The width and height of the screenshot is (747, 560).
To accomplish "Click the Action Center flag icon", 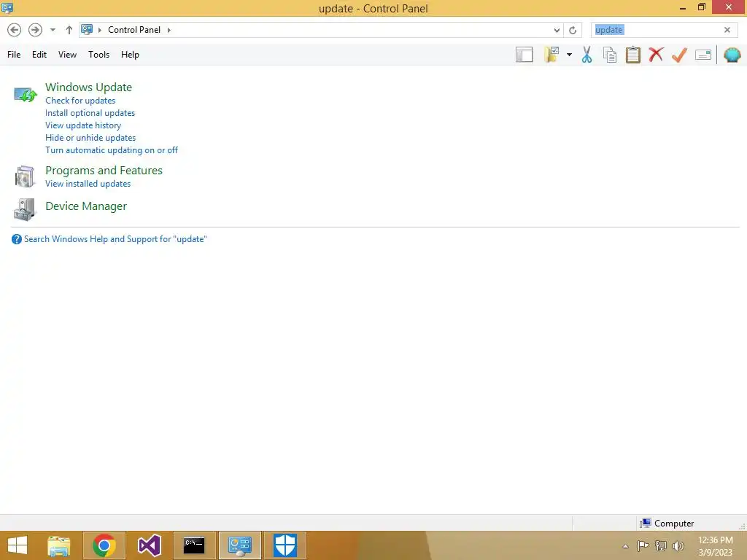I will pos(643,545).
